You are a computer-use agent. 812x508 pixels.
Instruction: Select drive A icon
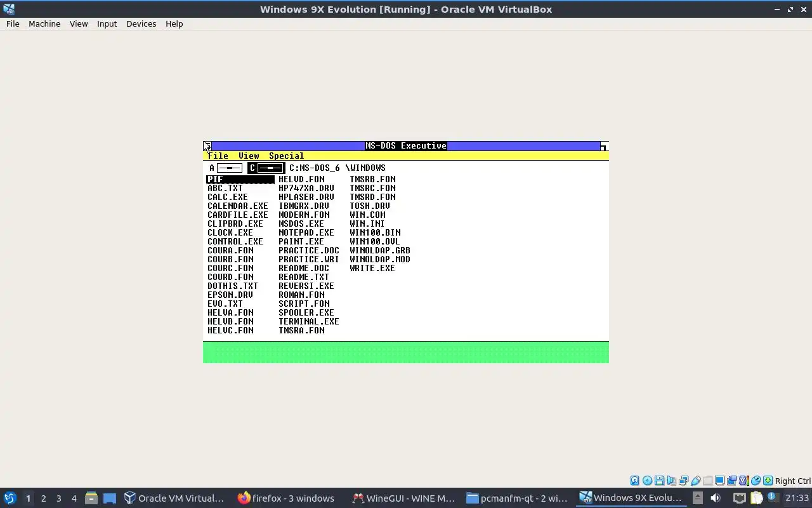click(225, 168)
